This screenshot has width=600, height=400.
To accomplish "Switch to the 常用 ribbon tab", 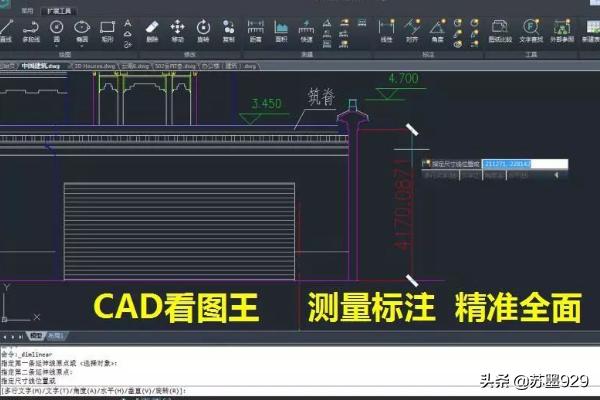I will pyautogui.click(x=27, y=11).
